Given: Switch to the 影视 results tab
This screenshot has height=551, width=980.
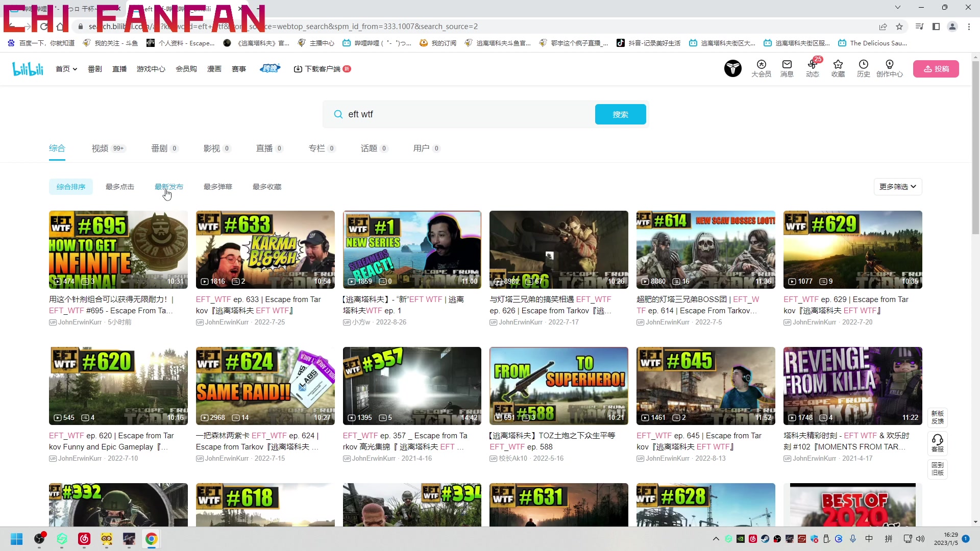Looking at the screenshot, I should pyautogui.click(x=217, y=148).
